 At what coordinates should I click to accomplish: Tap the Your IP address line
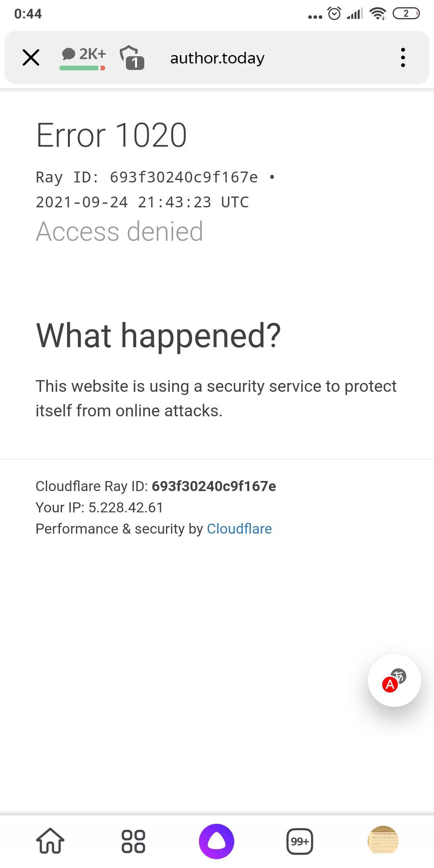point(99,508)
